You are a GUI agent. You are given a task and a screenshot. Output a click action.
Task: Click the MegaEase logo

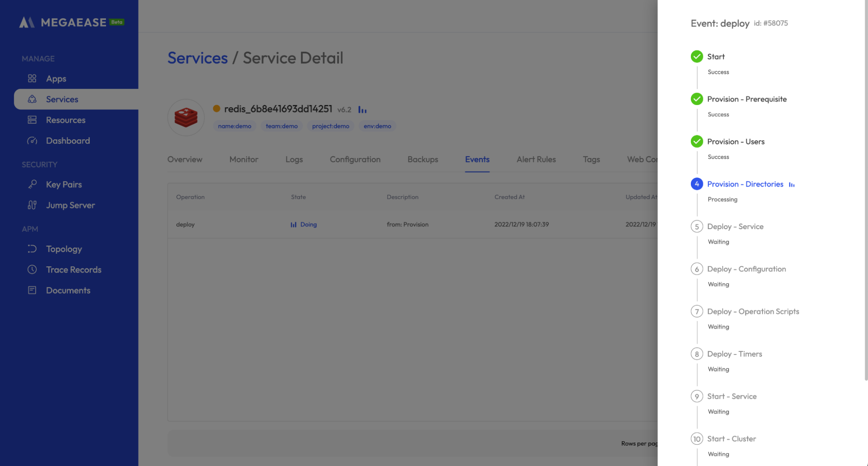pyautogui.click(x=72, y=22)
